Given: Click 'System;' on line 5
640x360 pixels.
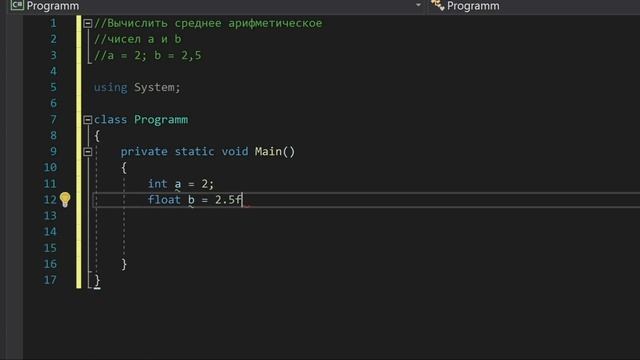Looking at the screenshot, I should 157,87.
